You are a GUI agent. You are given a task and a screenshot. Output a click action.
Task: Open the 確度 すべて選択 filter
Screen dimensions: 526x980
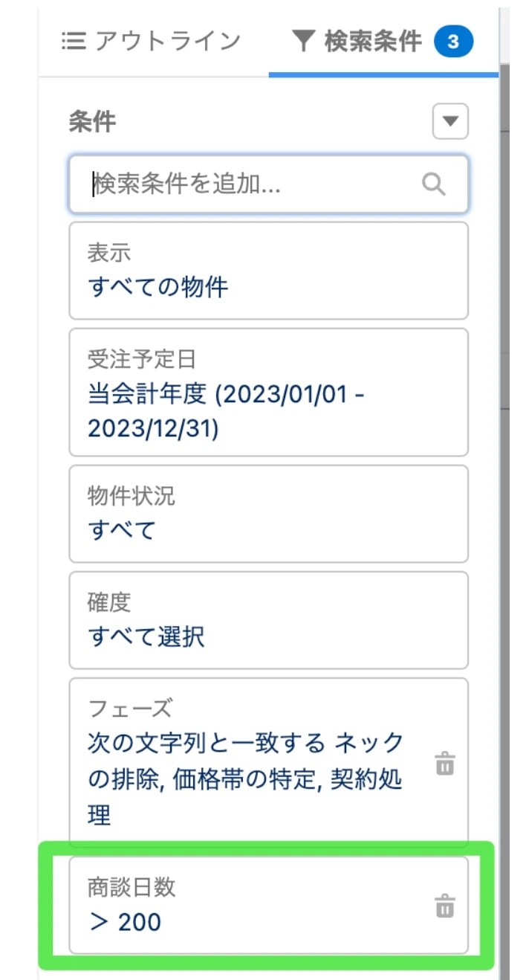268,620
